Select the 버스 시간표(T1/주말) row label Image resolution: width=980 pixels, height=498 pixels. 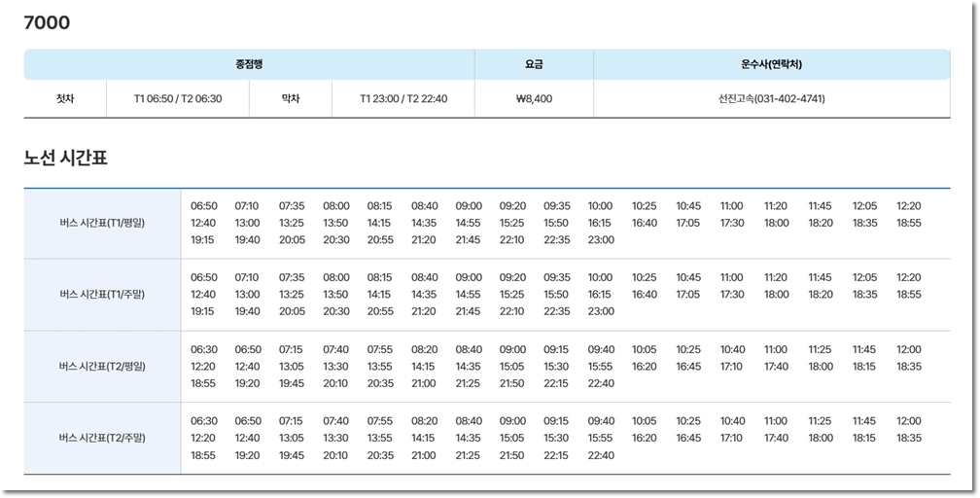click(102, 295)
